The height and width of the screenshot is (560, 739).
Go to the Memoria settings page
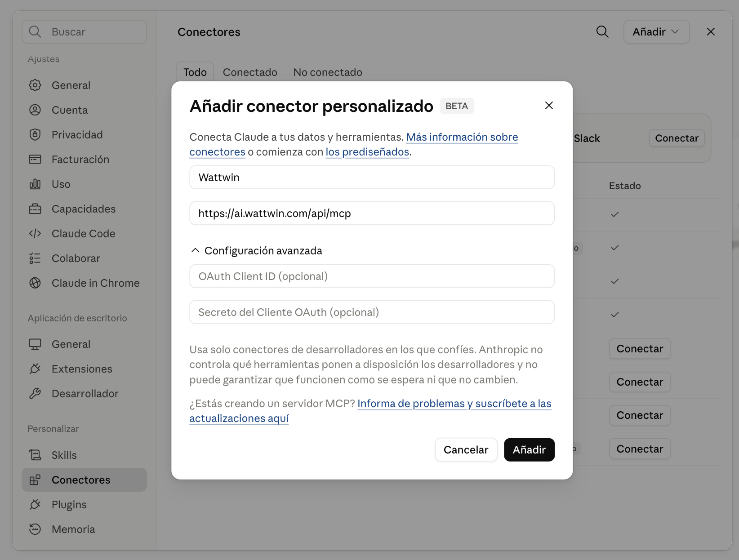click(x=84, y=529)
